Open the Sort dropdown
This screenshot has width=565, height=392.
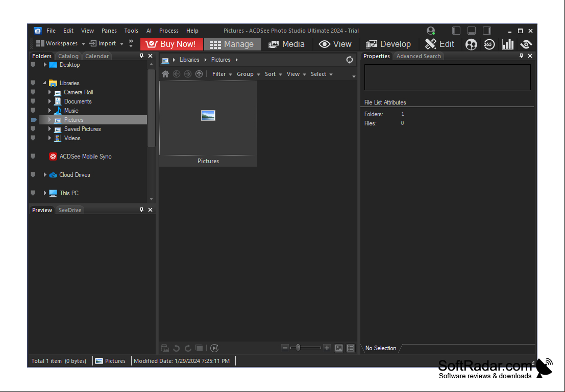[x=273, y=74]
